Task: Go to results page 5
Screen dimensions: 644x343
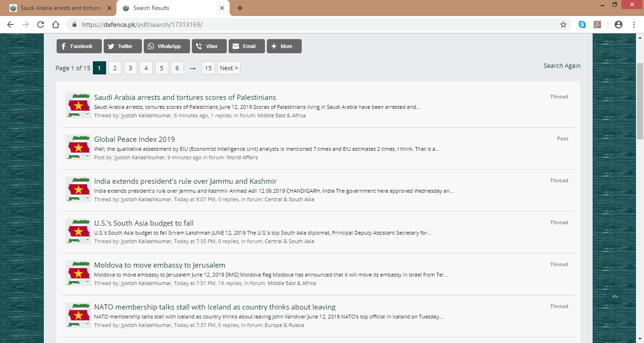Action: (x=161, y=68)
